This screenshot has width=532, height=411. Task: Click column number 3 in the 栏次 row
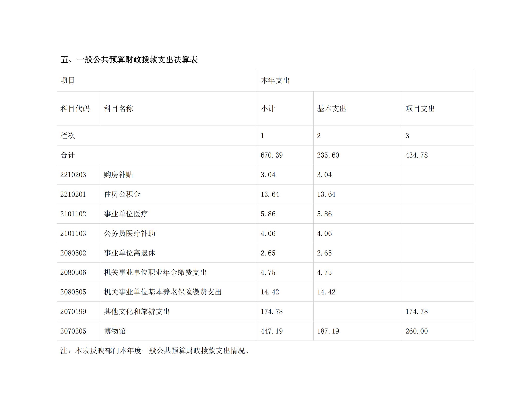[407, 136]
